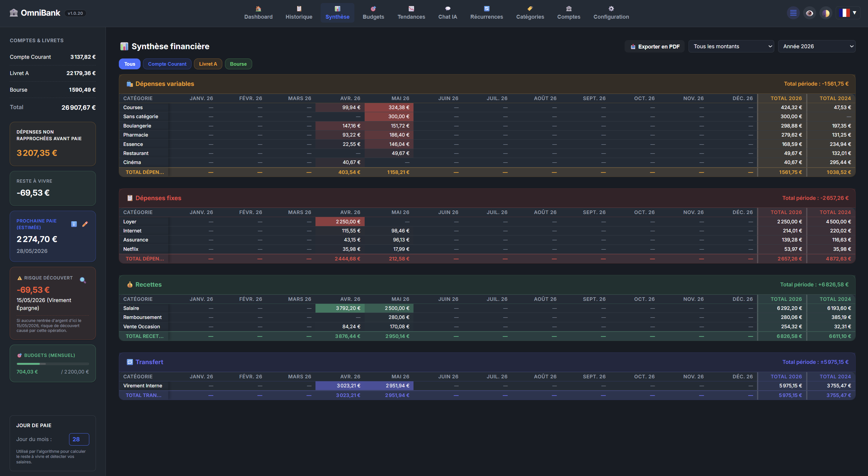Open the Configuration tab
Image resolution: width=868 pixels, height=476 pixels.
click(x=611, y=13)
